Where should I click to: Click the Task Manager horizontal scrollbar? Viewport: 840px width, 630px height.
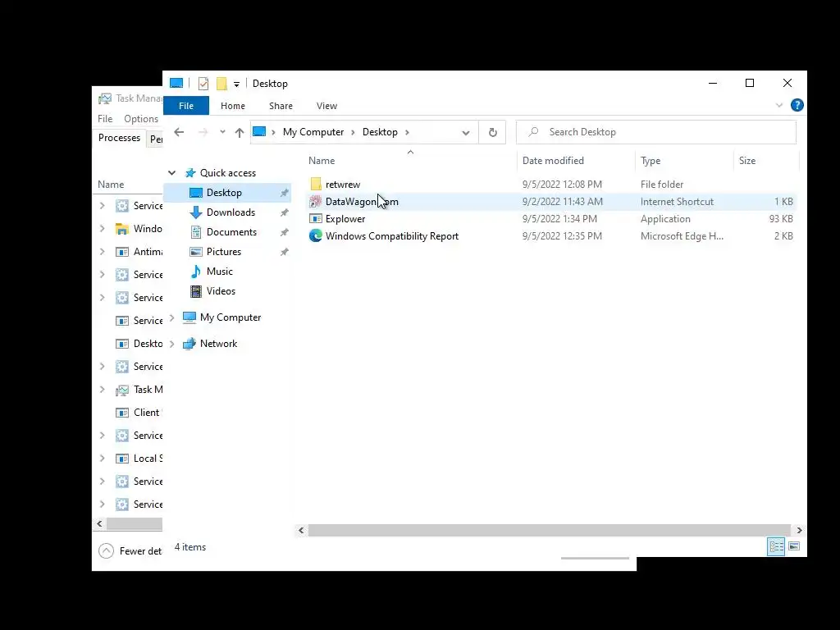[x=134, y=523]
